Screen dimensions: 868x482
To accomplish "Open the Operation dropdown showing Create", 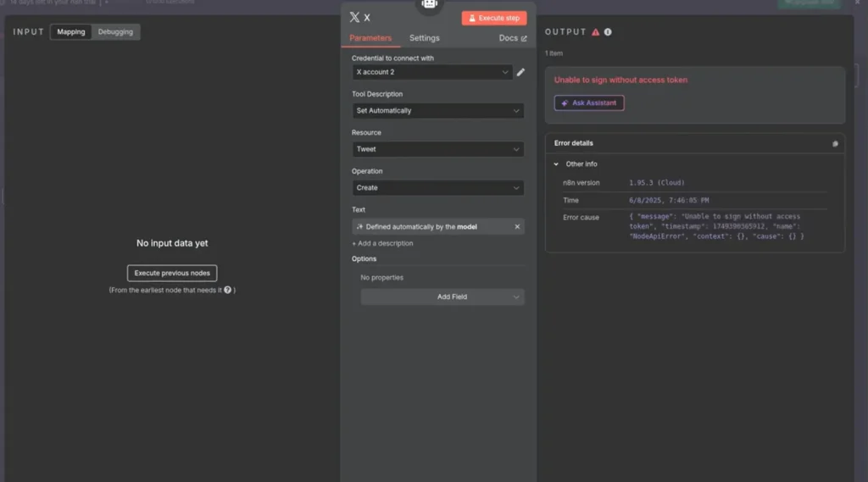I will (437, 188).
